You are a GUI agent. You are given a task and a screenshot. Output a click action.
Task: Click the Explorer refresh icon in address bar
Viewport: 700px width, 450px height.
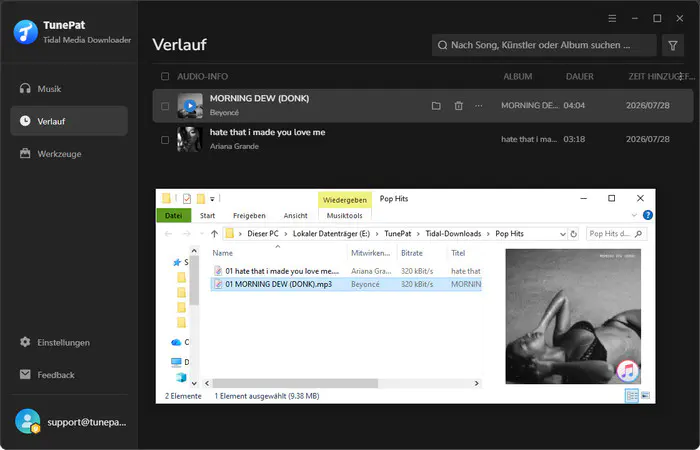tap(574, 233)
